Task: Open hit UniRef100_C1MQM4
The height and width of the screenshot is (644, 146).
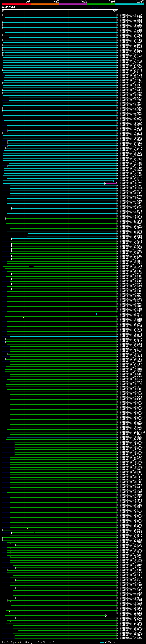Action: coord(131,17)
